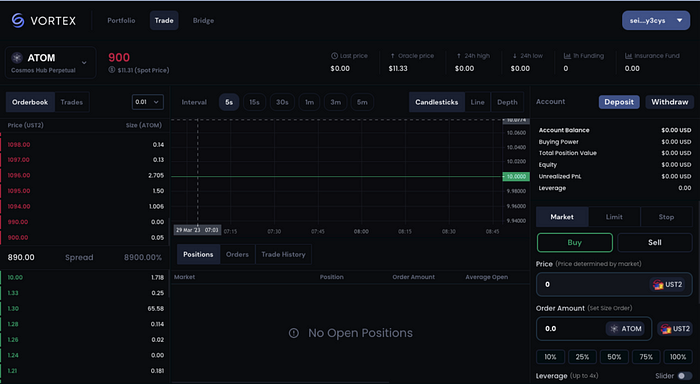Click the arrow icon beside Oracle price

coord(392,56)
